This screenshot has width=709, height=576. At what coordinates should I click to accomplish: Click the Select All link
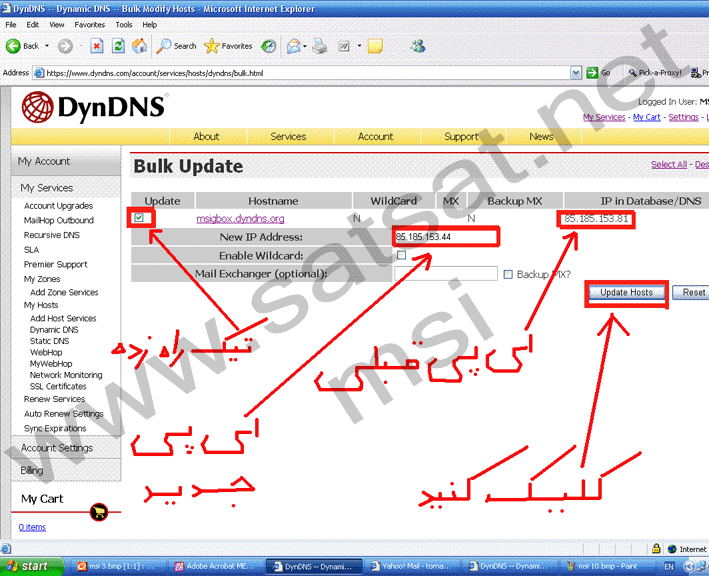[669, 165]
